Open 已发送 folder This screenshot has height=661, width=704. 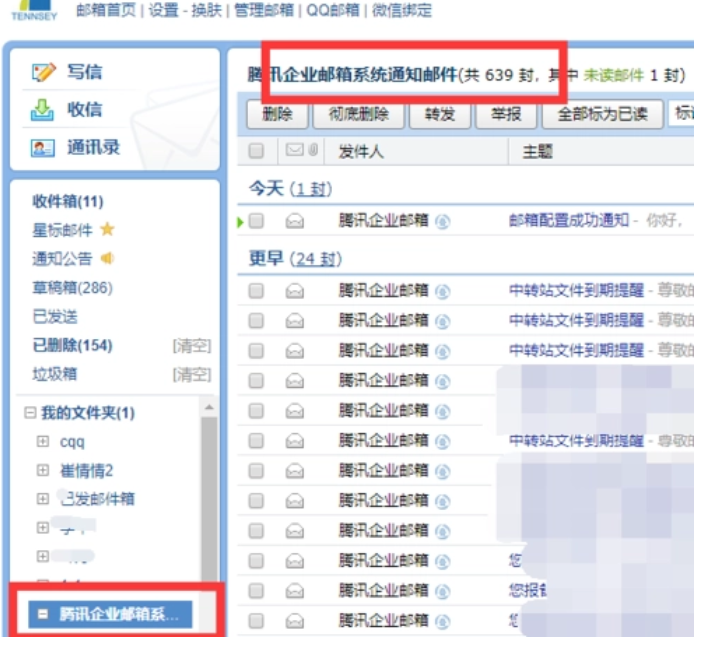[x=55, y=317]
